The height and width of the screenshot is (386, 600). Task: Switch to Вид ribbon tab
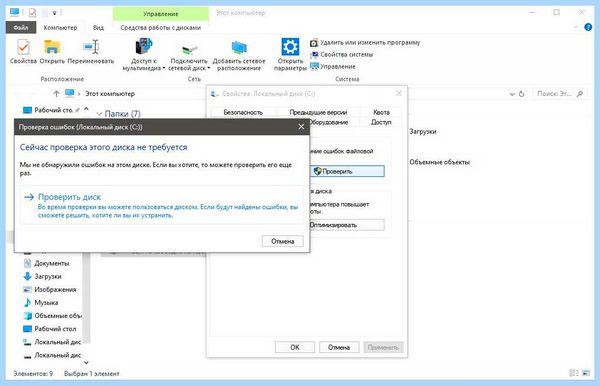(98, 28)
